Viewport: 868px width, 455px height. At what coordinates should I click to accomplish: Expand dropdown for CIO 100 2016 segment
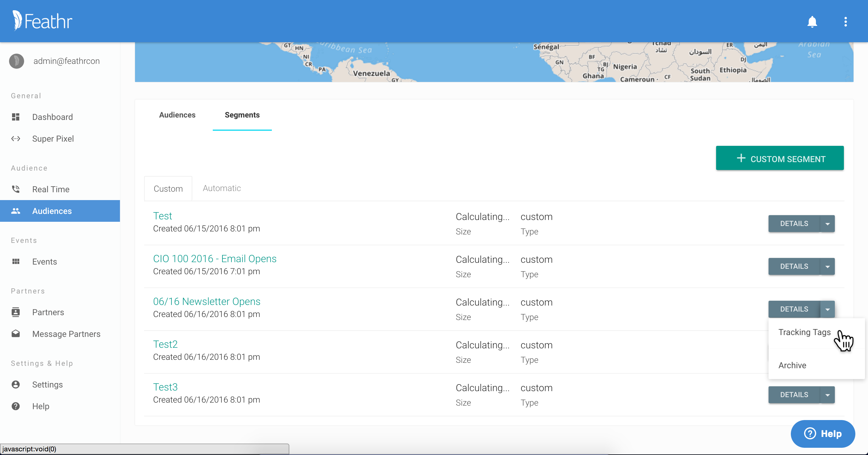[x=828, y=266]
